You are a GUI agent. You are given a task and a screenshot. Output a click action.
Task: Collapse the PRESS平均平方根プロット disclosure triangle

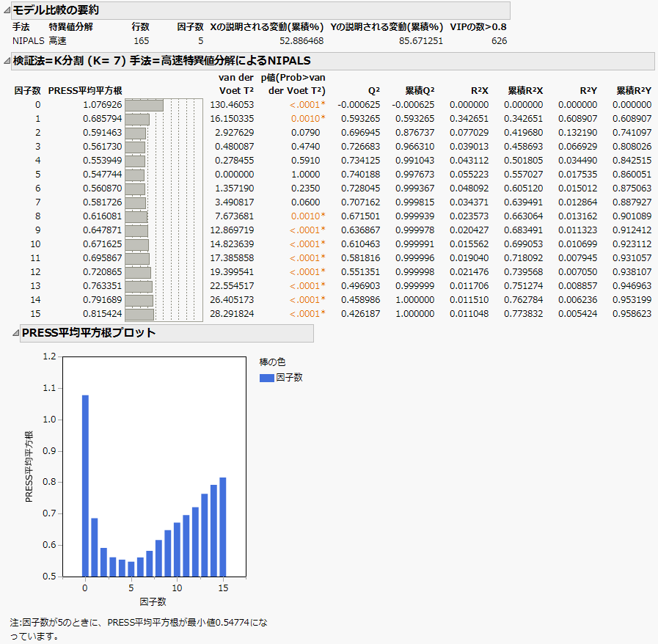point(15,333)
